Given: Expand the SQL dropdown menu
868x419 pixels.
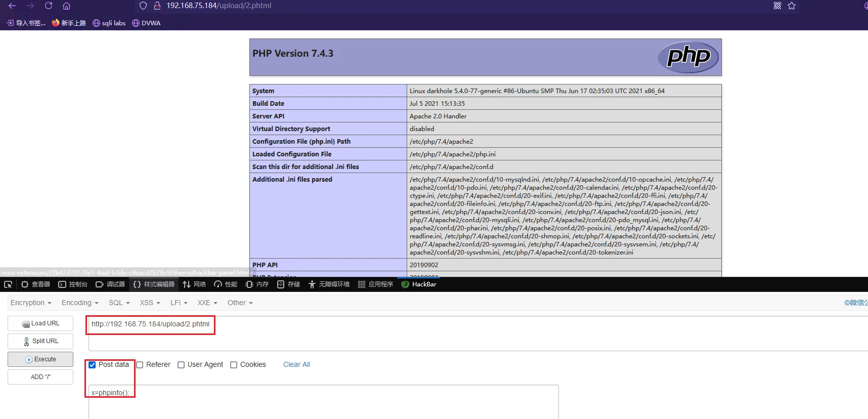Looking at the screenshot, I should 119,303.
